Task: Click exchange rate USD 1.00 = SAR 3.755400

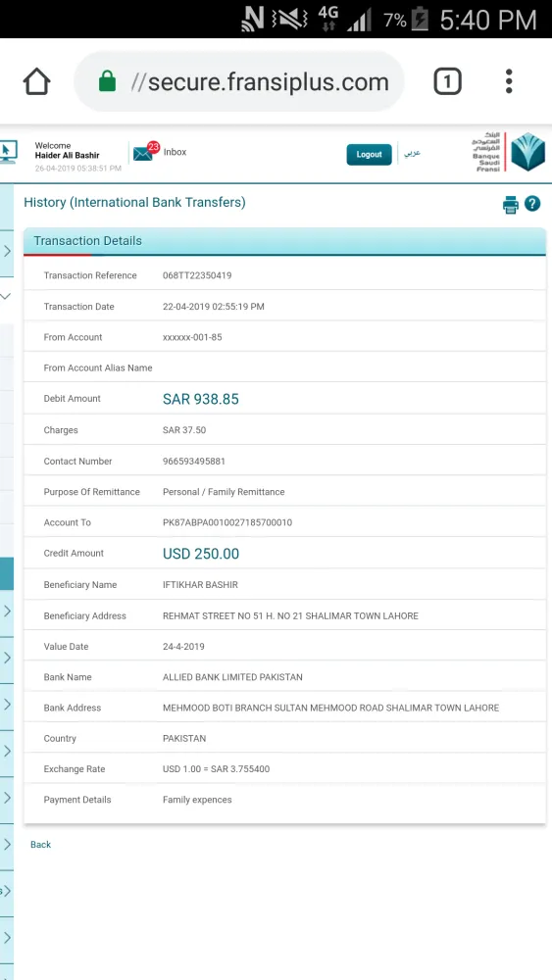Action: tap(216, 768)
